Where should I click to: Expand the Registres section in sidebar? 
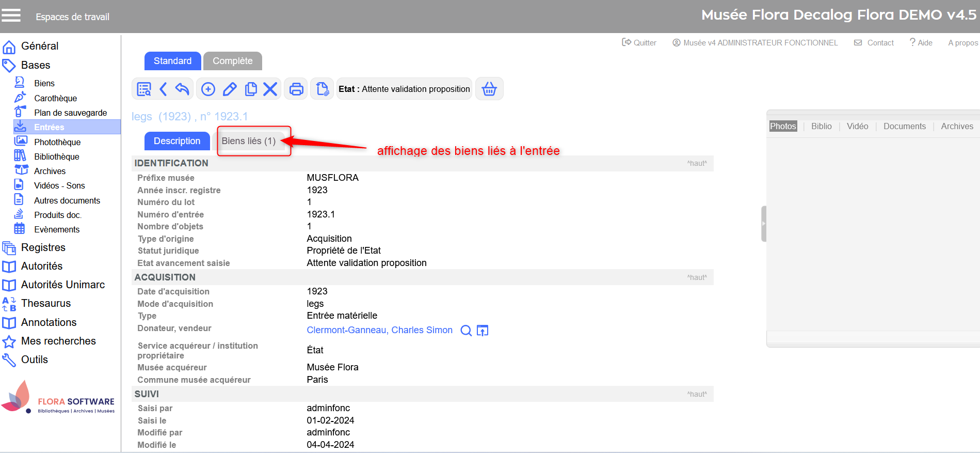[x=43, y=247]
